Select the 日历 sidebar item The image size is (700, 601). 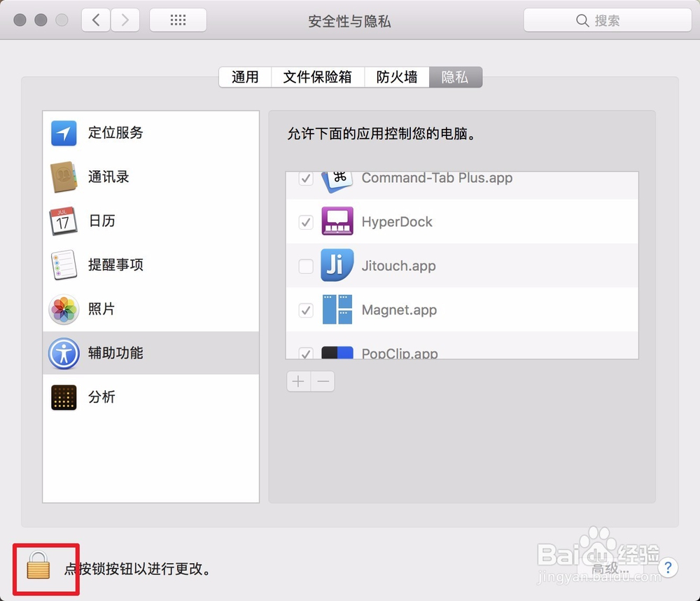102,221
